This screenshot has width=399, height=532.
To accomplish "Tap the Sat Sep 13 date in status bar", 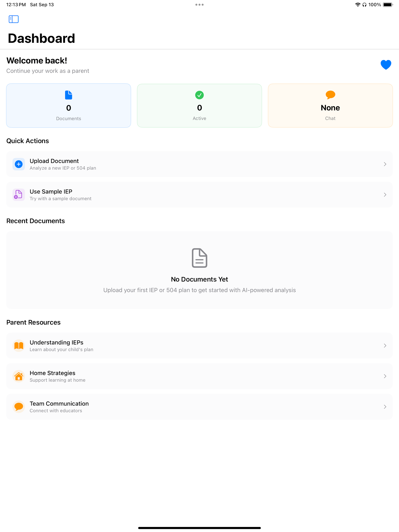I will click(x=42, y=5).
